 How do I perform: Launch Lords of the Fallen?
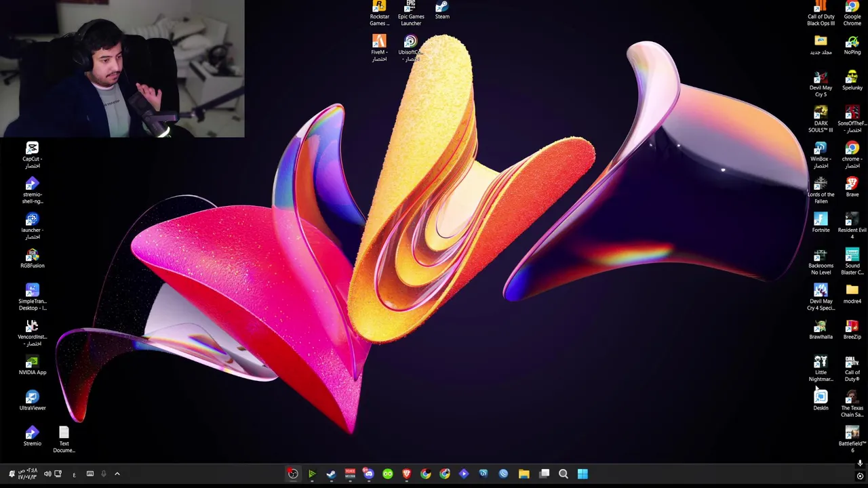click(x=821, y=190)
